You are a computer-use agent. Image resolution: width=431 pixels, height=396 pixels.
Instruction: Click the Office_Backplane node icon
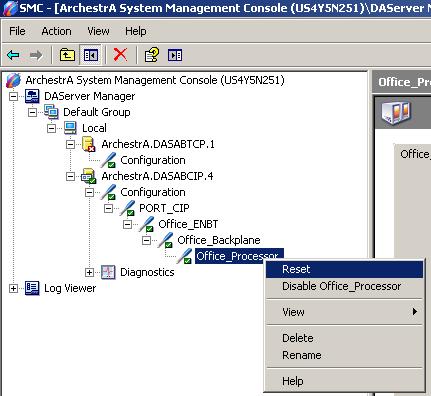(165, 240)
